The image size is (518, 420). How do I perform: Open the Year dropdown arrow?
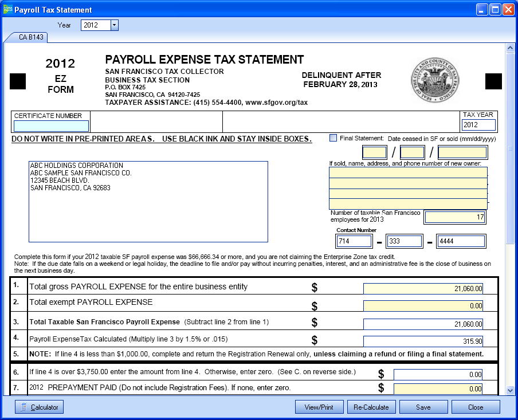tap(114, 25)
